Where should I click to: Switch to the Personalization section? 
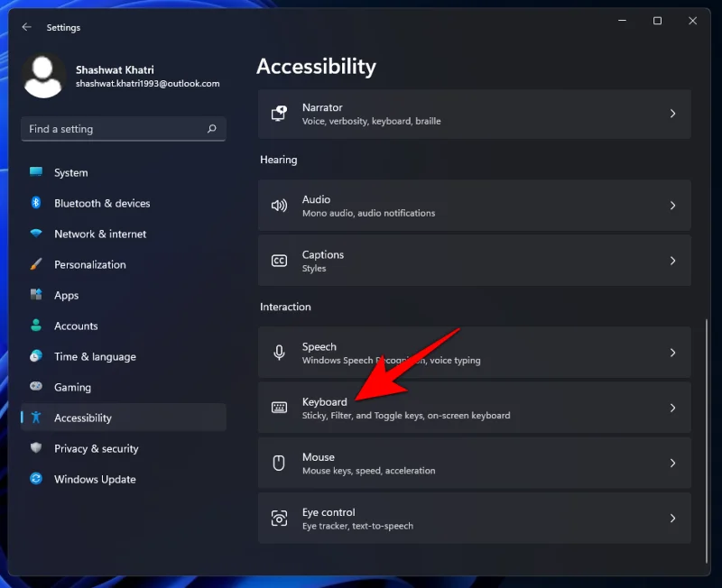point(90,264)
